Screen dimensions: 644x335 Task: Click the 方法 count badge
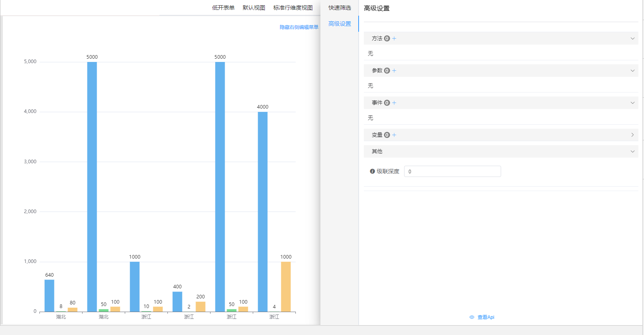387,39
